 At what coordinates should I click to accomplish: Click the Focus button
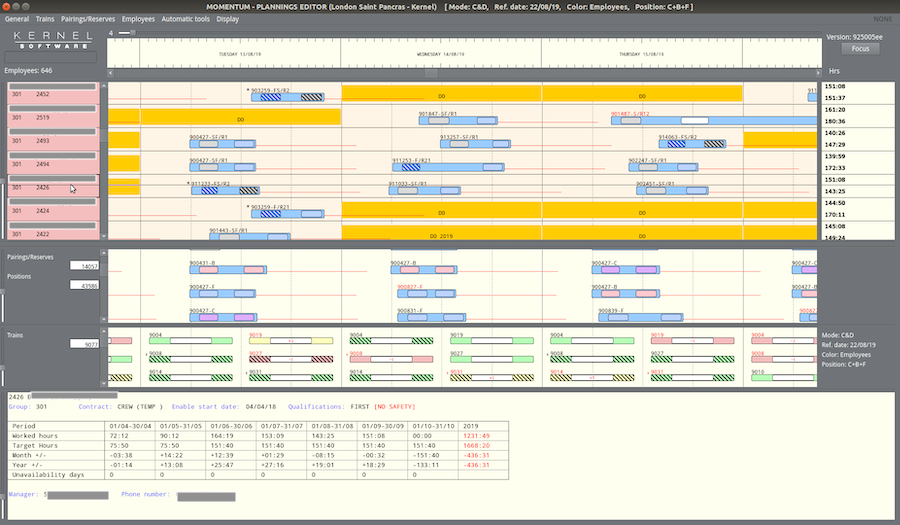[x=860, y=49]
